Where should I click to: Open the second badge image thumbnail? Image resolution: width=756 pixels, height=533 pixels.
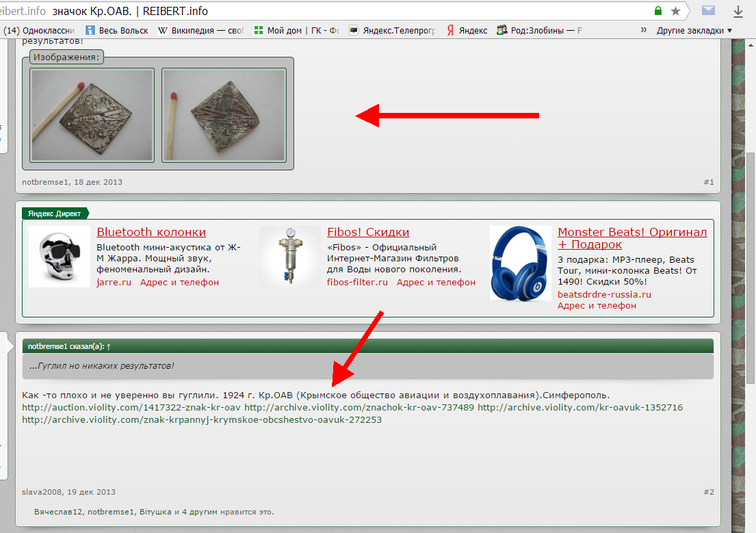point(223,116)
